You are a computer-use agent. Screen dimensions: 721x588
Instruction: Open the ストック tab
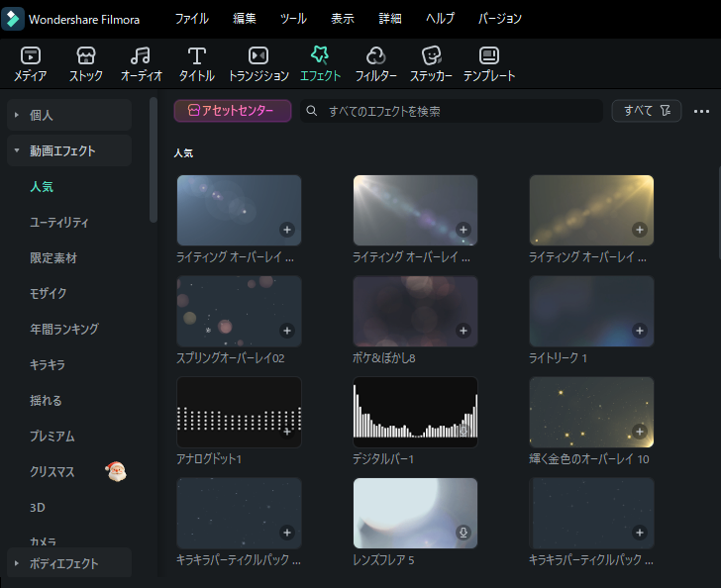(x=86, y=64)
